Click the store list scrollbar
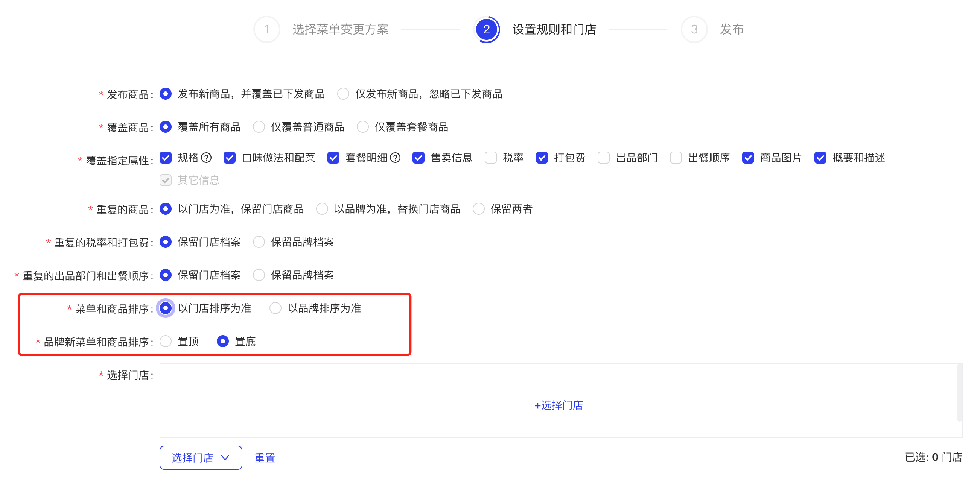The width and height of the screenshot is (980, 501). [x=959, y=392]
